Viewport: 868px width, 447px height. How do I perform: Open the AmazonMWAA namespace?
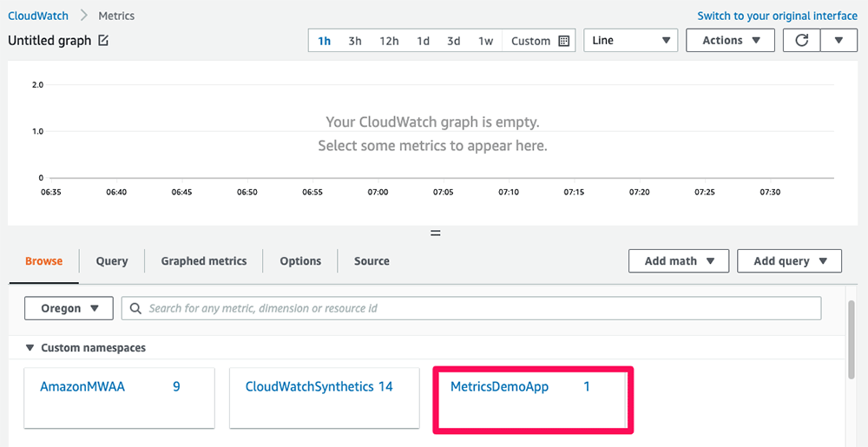pyautogui.click(x=119, y=398)
